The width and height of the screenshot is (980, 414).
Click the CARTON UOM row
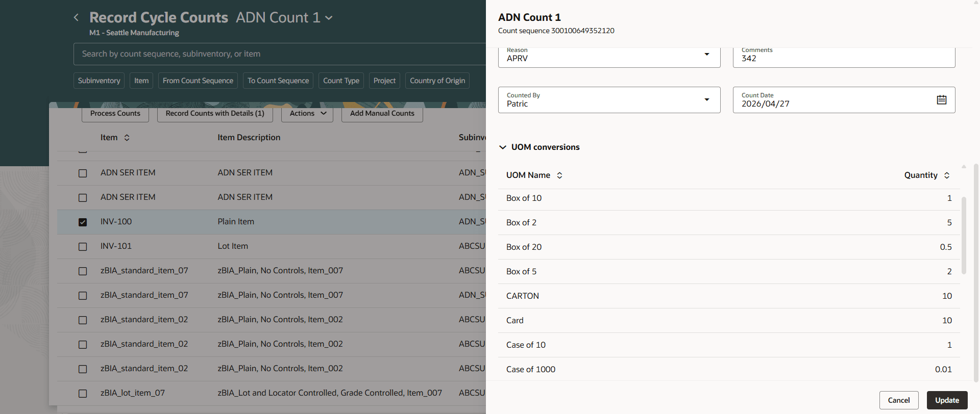pos(729,296)
